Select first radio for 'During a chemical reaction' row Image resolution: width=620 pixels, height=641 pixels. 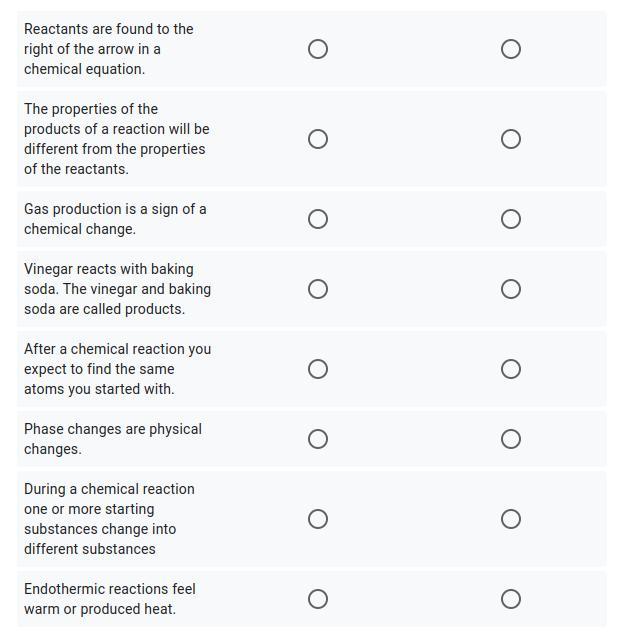pos(318,519)
